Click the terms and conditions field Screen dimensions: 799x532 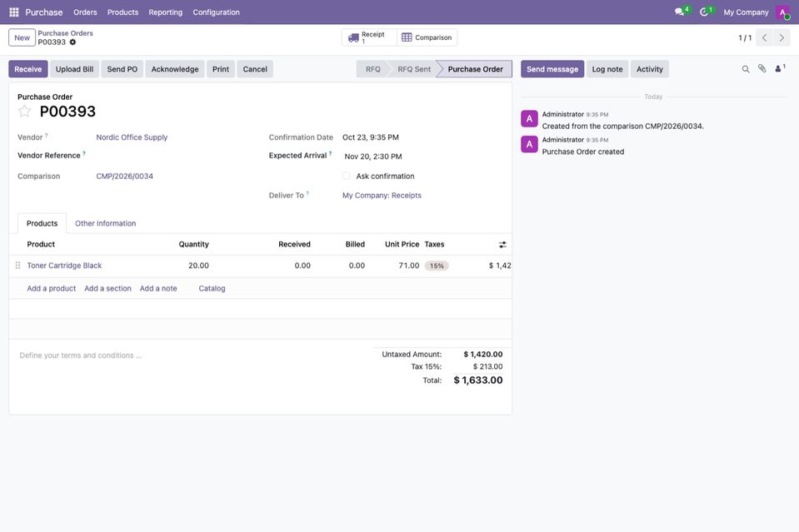pyautogui.click(x=192, y=355)
